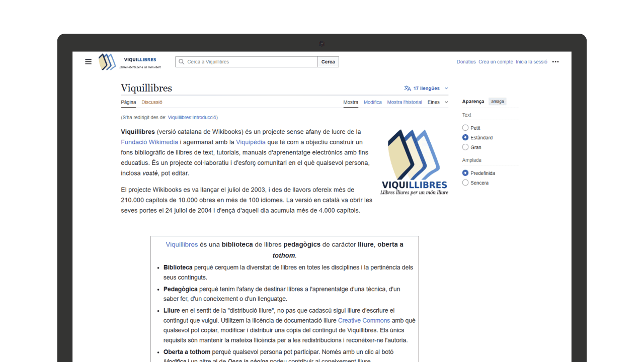The height and width of the screenshot is (362, 644).
Task: Hide the Aparença panel with amaga
Action: coord(498,102)
